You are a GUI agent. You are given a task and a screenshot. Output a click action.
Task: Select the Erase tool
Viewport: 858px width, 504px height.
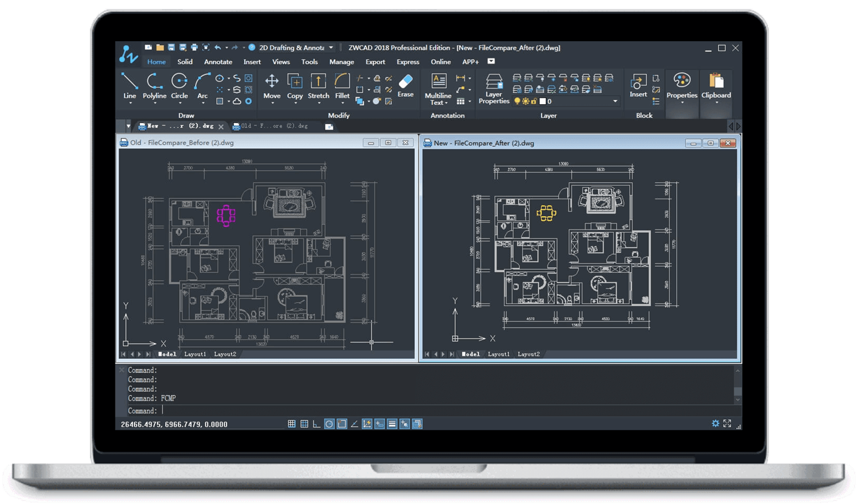[x=405, y=86]
